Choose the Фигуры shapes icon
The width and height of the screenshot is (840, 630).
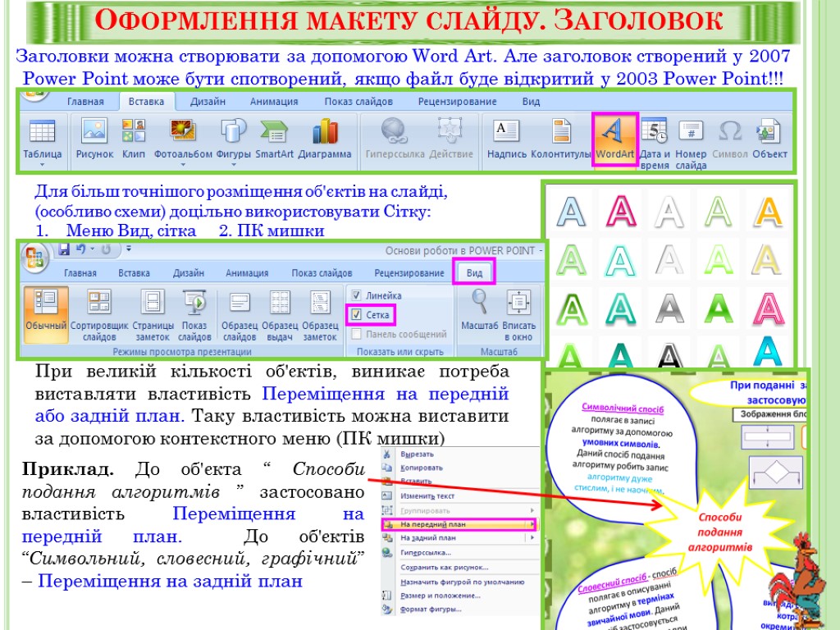pyautogui.click(x=233, y=139)
